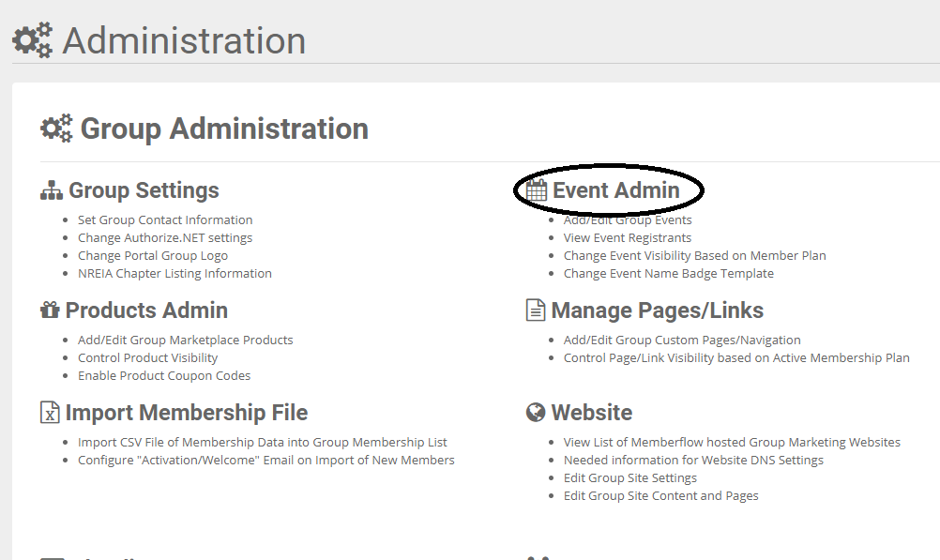This screenshot has width=940, height=560.
Task: Open NREIA Chapter Listing Information
Action: point(174,273)
